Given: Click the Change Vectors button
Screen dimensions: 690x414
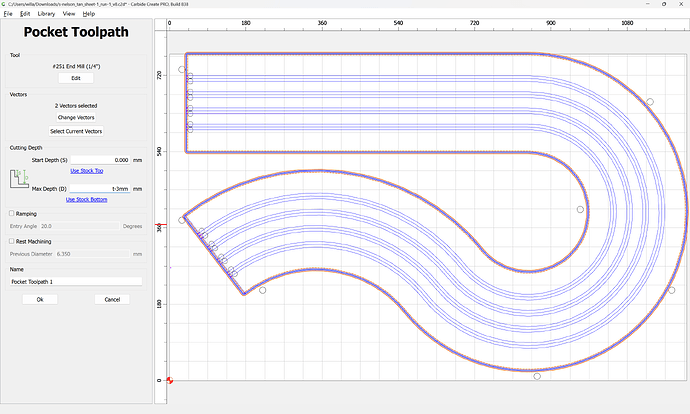Looking at the screenshot, I should point(76,117).
